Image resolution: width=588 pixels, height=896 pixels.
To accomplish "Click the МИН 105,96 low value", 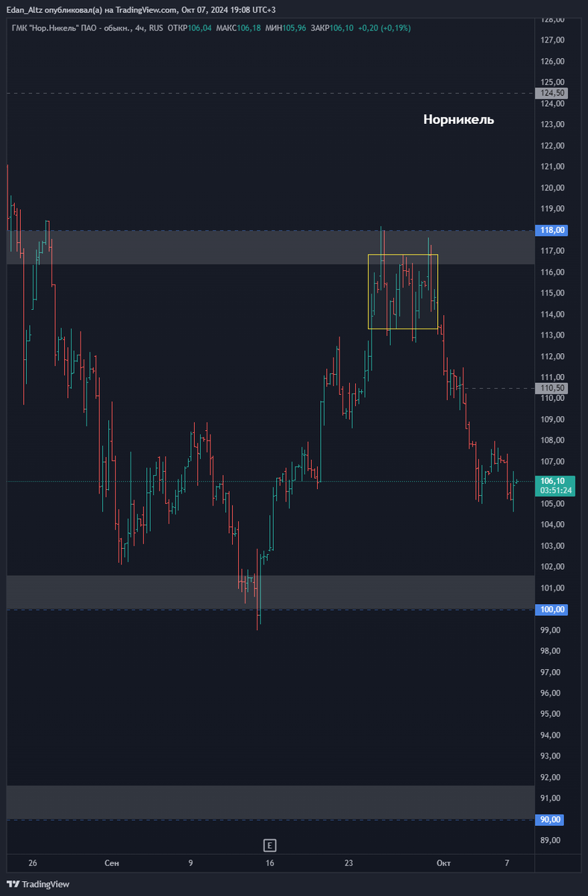I will 286,28.
